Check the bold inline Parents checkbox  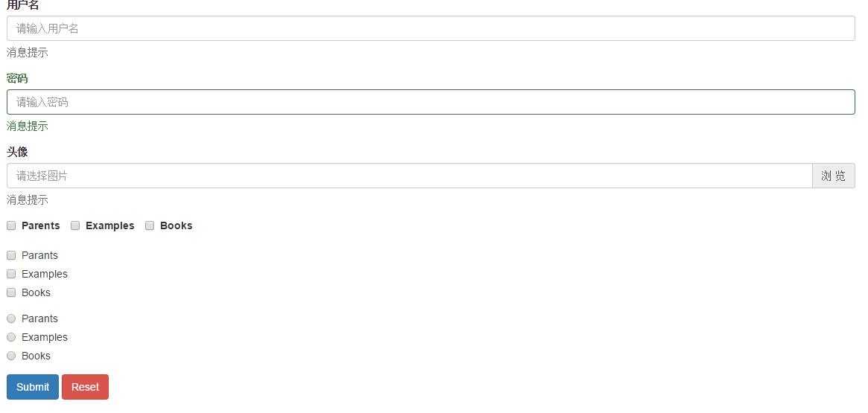[11, 225]
